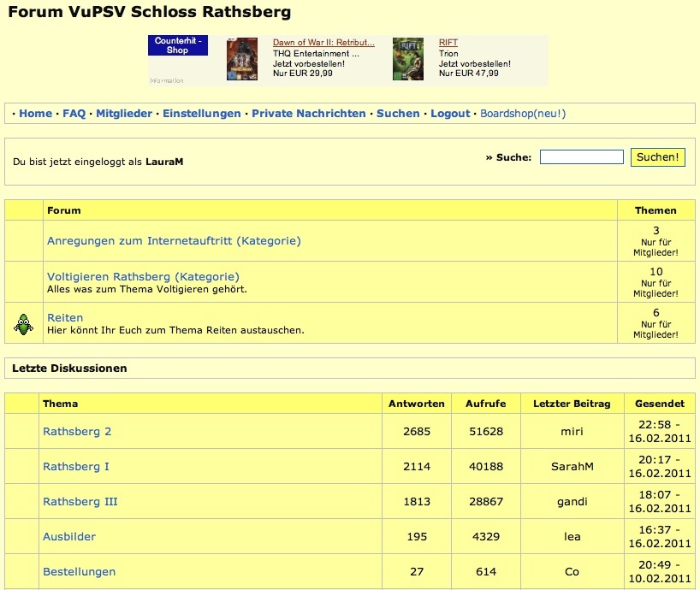
Task: Click the Themen column header
Action: (656, 210)
